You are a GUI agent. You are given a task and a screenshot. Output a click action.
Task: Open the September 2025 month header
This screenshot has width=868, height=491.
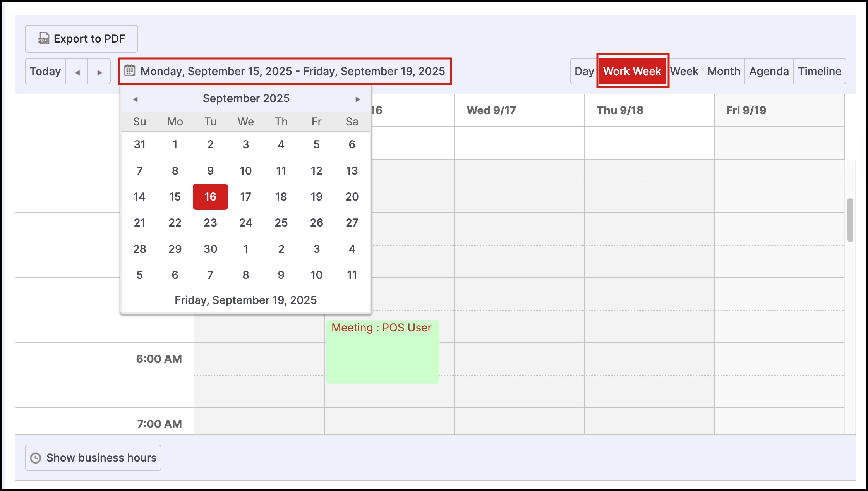point(246,98)
